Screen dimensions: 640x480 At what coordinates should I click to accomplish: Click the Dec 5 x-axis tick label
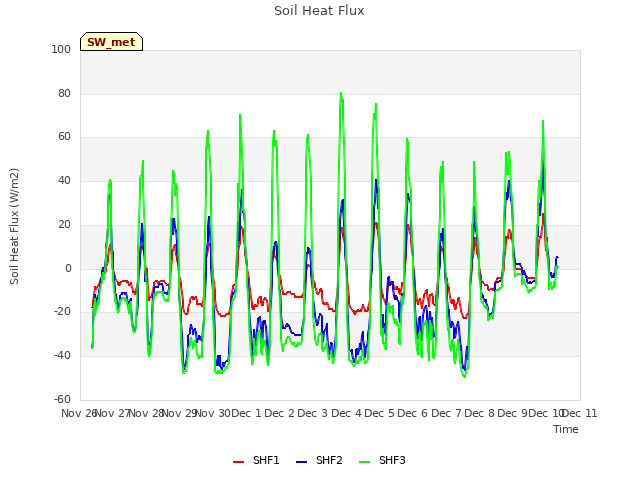point(380,413)
